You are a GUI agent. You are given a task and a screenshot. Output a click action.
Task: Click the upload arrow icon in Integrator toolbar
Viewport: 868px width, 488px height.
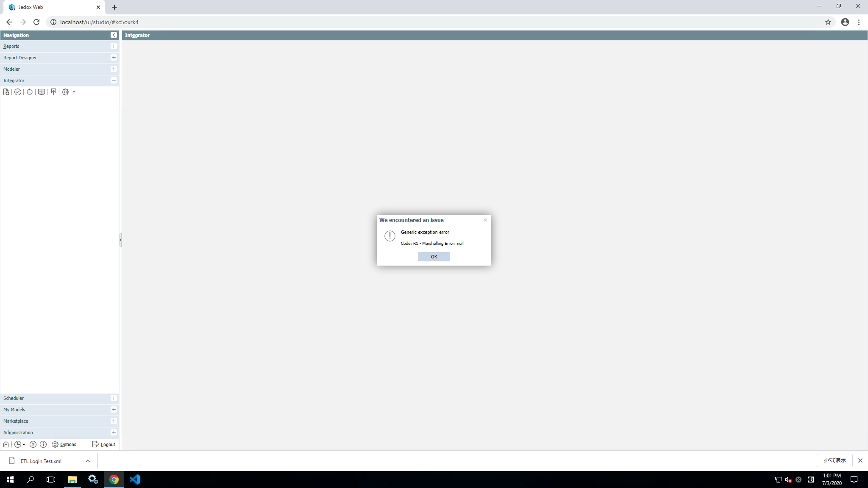pos(53,92)
